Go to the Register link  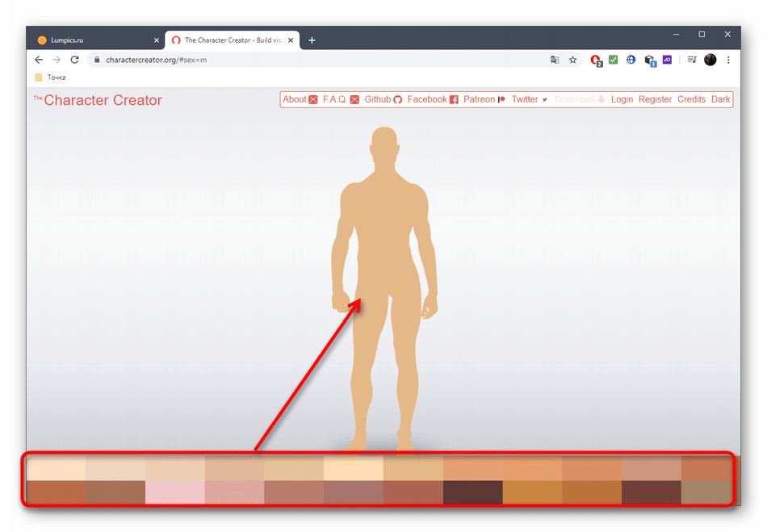click(655, 99)
